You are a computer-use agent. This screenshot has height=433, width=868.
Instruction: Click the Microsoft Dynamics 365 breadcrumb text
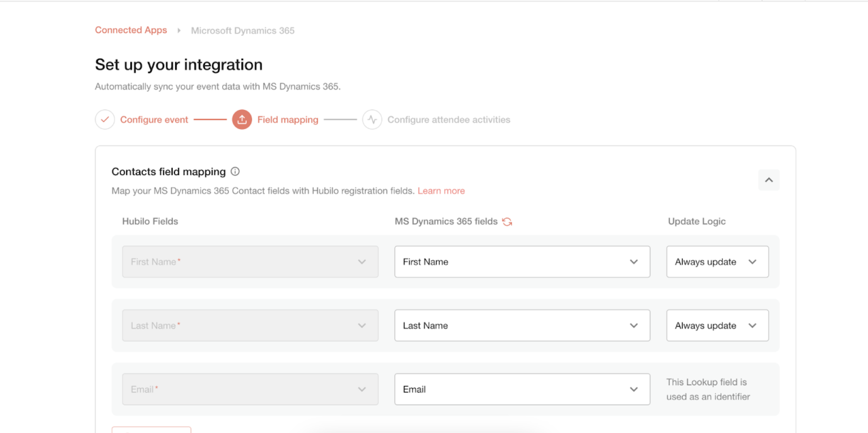click(x=242, y=31)
